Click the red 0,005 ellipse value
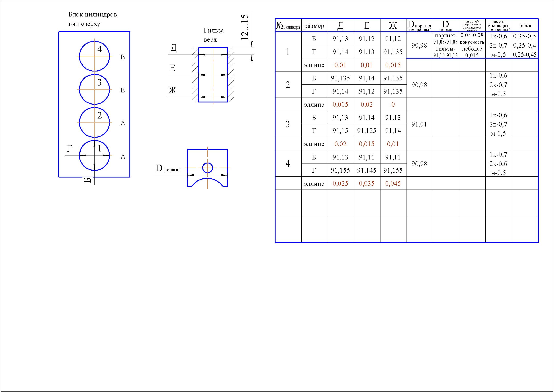The image size is (554, 392). [x=340, y=104]
